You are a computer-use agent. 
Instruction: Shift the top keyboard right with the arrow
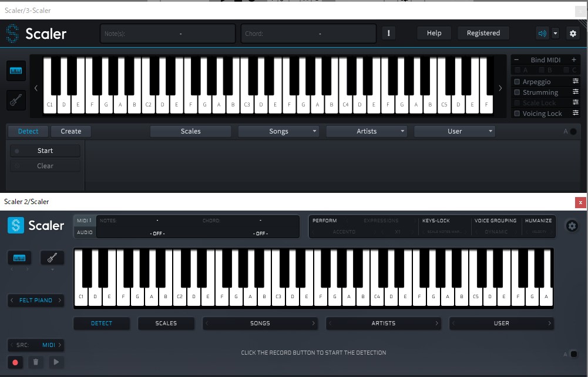pos(500,88)
